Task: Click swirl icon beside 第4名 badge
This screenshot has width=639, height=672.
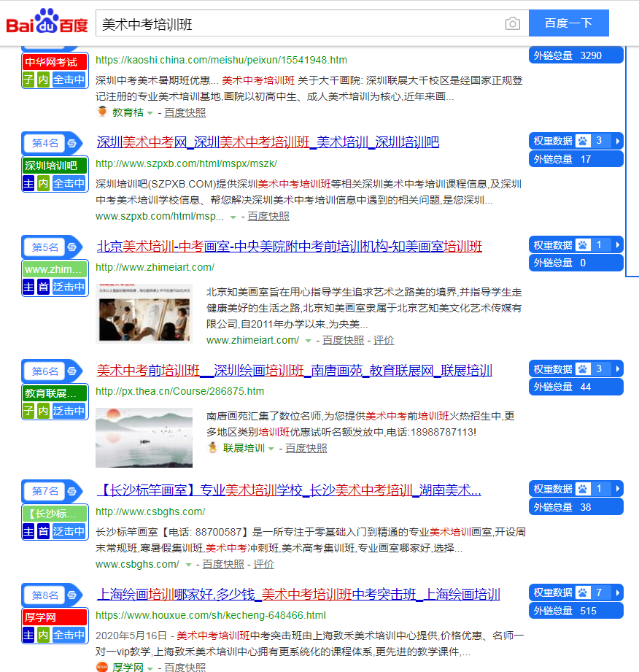Action: [x=72, y=143]
